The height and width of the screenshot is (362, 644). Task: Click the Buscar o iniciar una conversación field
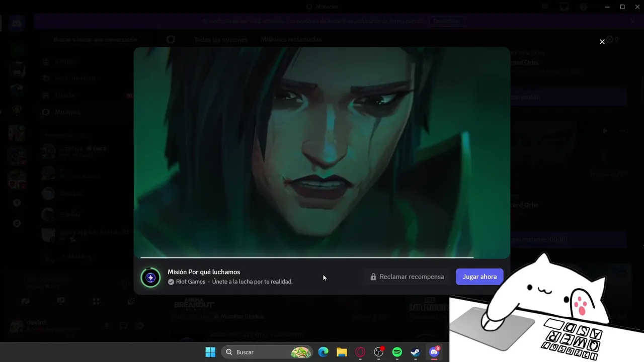[x=96, y=39]
